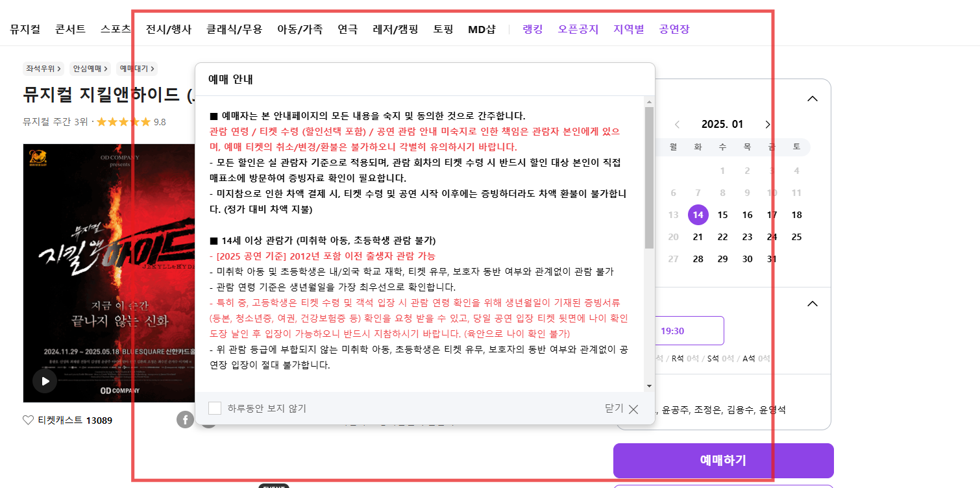Check 하루동안 보지 않기 checkbox
The image size is (980, 488).
[215, 408]
